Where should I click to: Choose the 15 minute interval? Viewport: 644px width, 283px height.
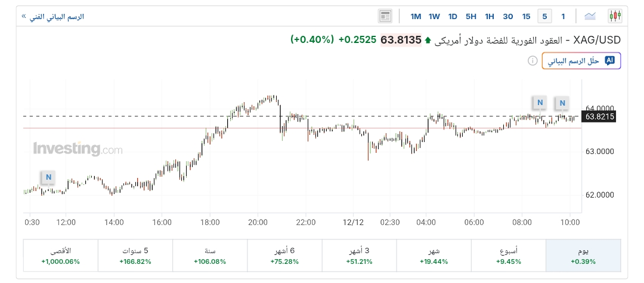pyautogui.click(x=526, y=16)
